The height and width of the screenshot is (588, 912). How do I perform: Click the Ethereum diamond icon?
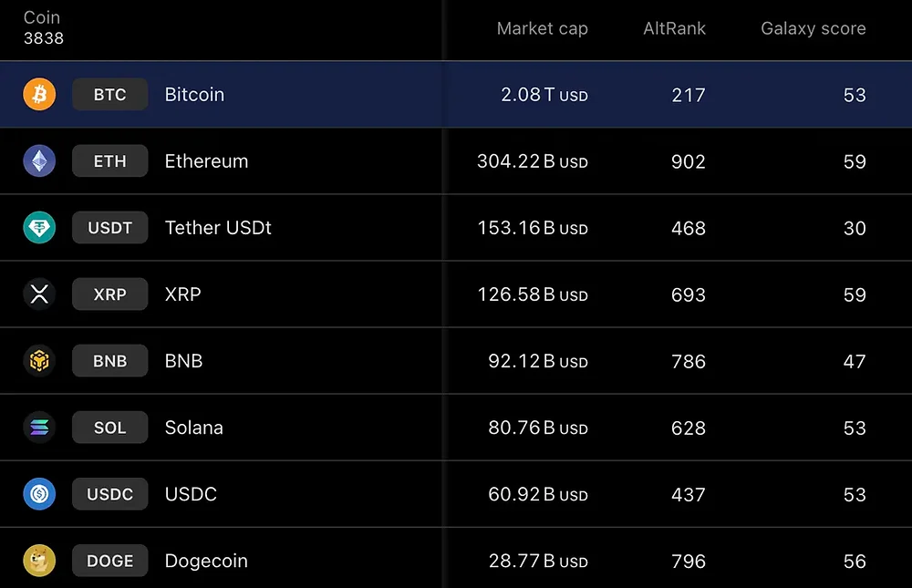coord(38,160)
